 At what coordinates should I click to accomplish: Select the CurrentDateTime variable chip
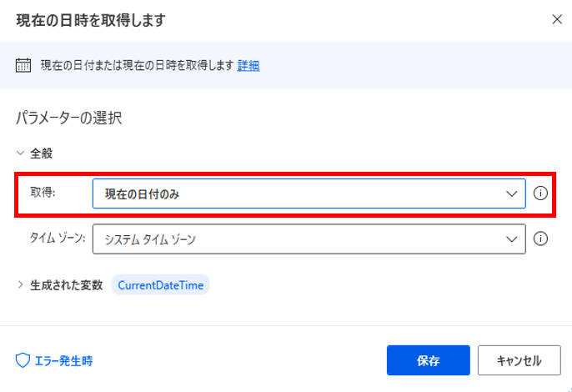pos(160,285)
